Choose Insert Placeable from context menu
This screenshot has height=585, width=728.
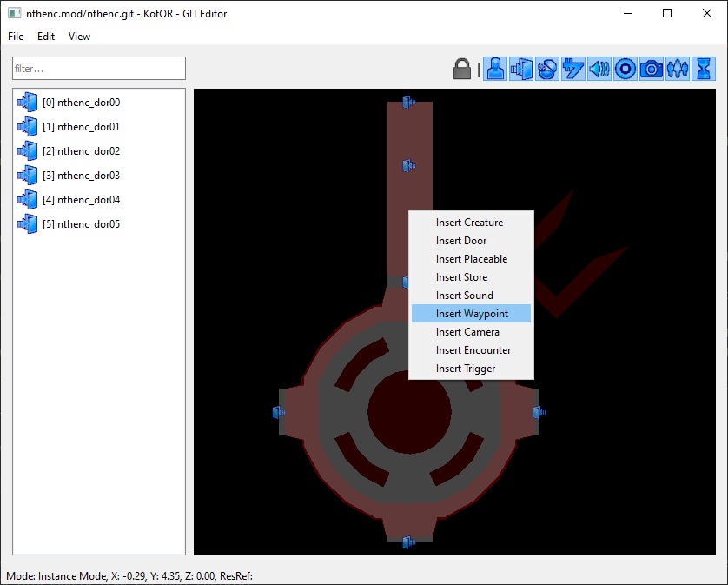coord(471,259)
